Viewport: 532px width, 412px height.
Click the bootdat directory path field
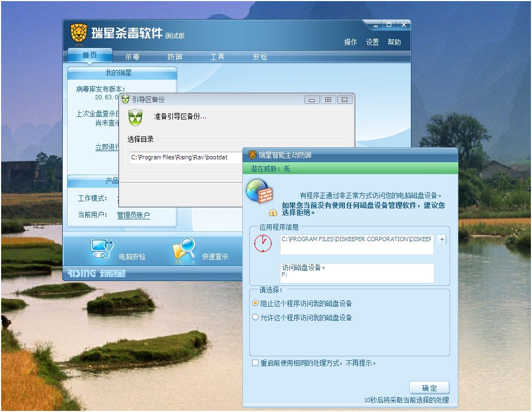(x=186, y=158)
